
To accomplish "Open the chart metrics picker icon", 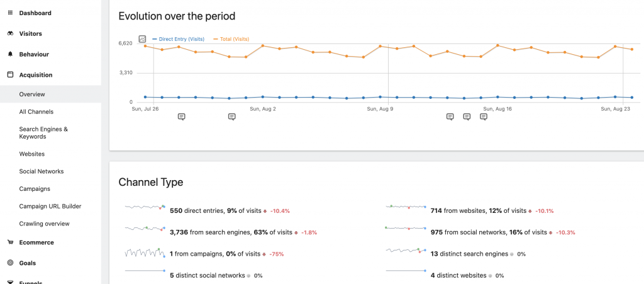I will pyautogui.click(x=142, y=39).
